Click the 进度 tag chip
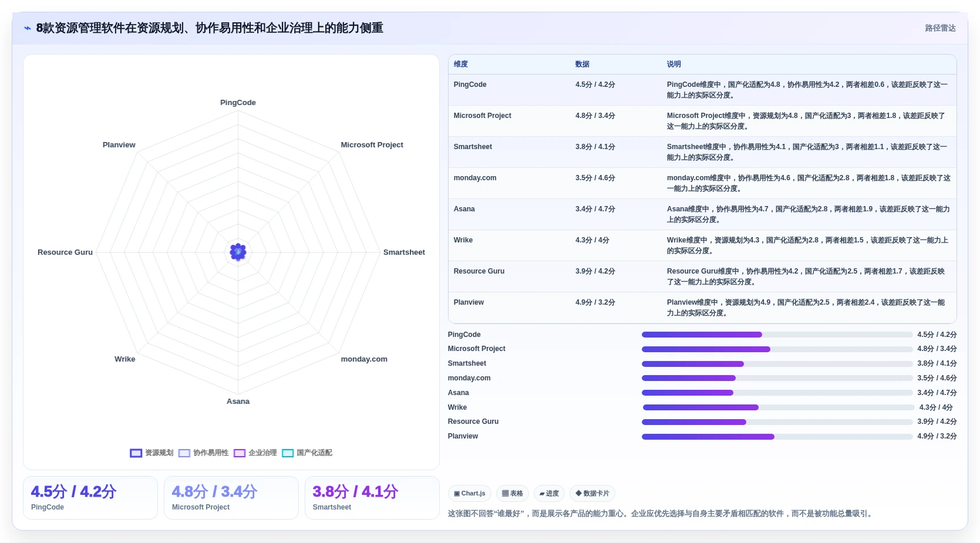The image size is (980, 543). pyautogui.click(x=549, y=493)
